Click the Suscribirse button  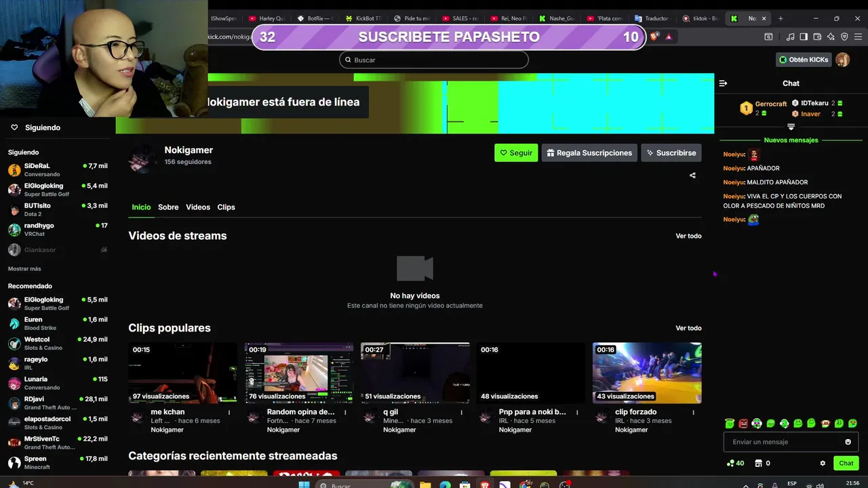click(x=671, y=153)
